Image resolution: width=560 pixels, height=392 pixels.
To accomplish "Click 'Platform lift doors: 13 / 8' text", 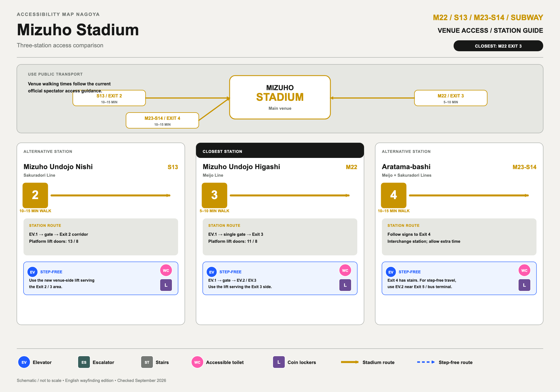I will coord(54,241).
